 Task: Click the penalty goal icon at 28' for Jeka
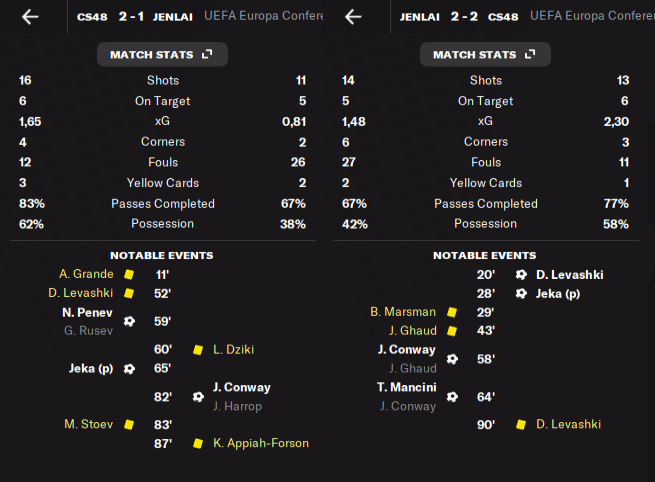pos(521,293)
